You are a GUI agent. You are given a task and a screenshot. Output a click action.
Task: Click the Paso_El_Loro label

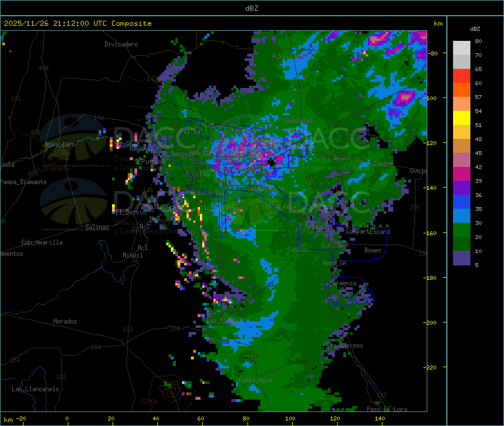[x=388, y=409]
